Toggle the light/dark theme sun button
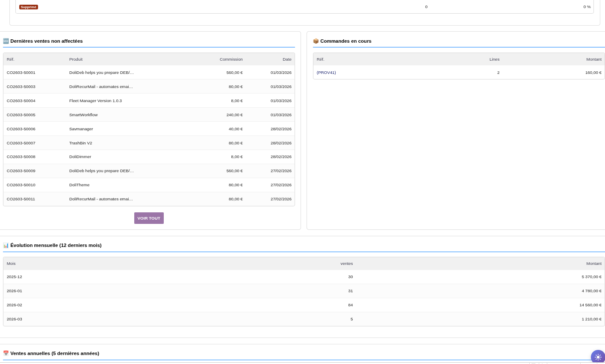This screenshot has width=605, height=364. tap(598, 357)
